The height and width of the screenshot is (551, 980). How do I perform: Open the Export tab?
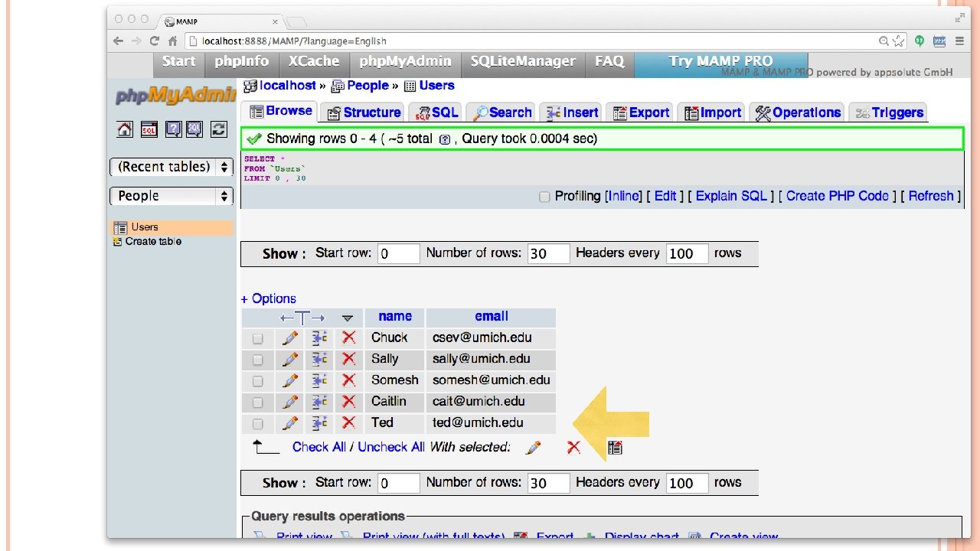(x=640, y=112)
